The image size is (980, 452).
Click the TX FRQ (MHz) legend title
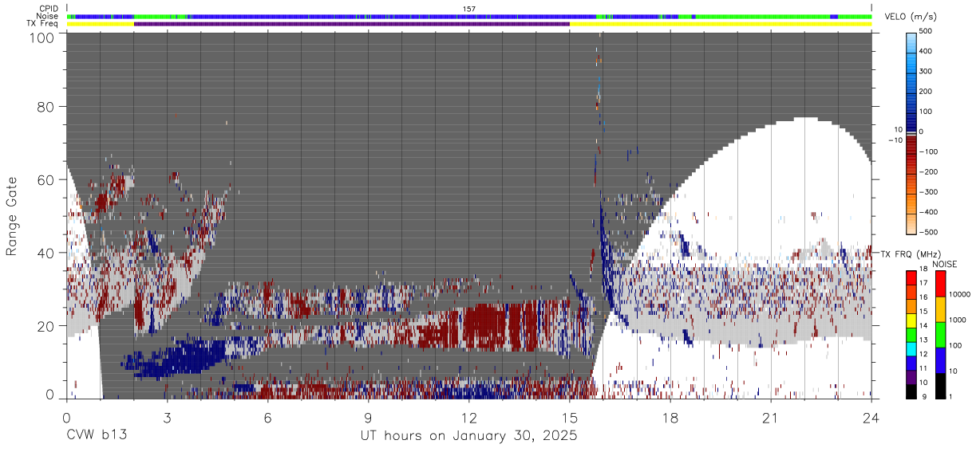pyautogui.click(x=912, y=254)
